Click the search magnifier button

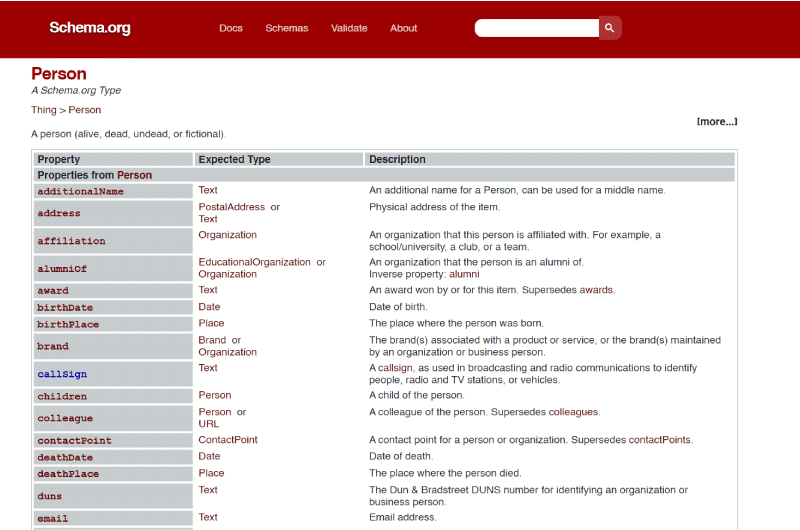pyautogui.click(x=610, y=28)
